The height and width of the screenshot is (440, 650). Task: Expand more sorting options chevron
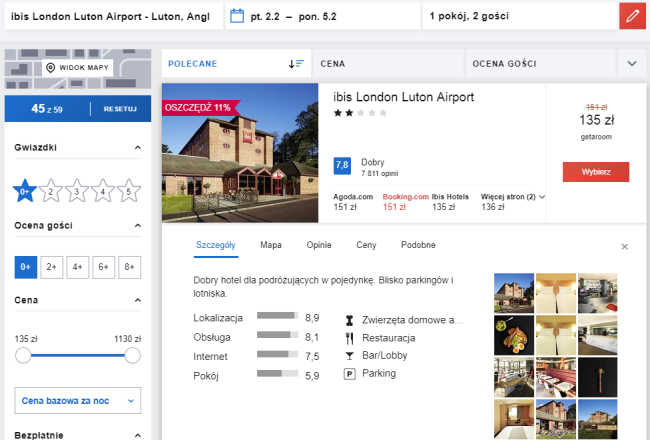coord(632,63)
